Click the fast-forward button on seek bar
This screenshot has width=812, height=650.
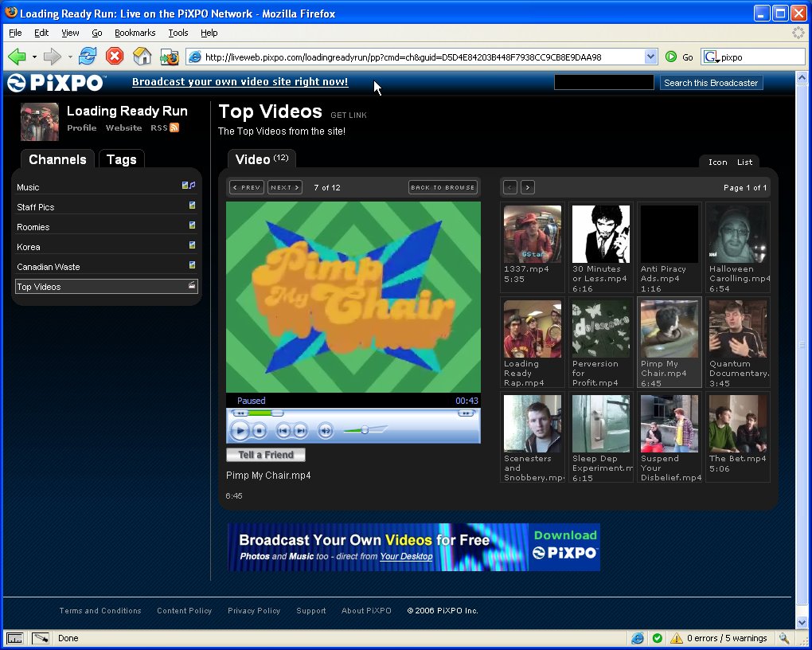tap(466, 413)
